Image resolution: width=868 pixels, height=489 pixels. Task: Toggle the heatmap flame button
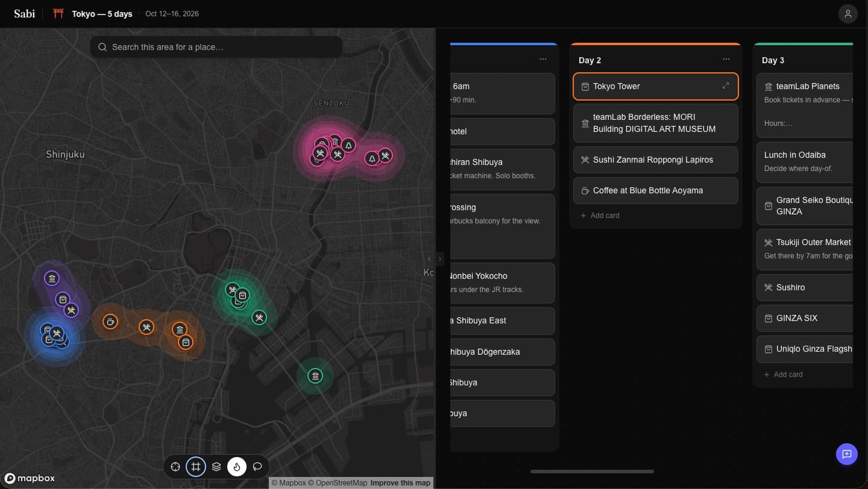(237, 467)
